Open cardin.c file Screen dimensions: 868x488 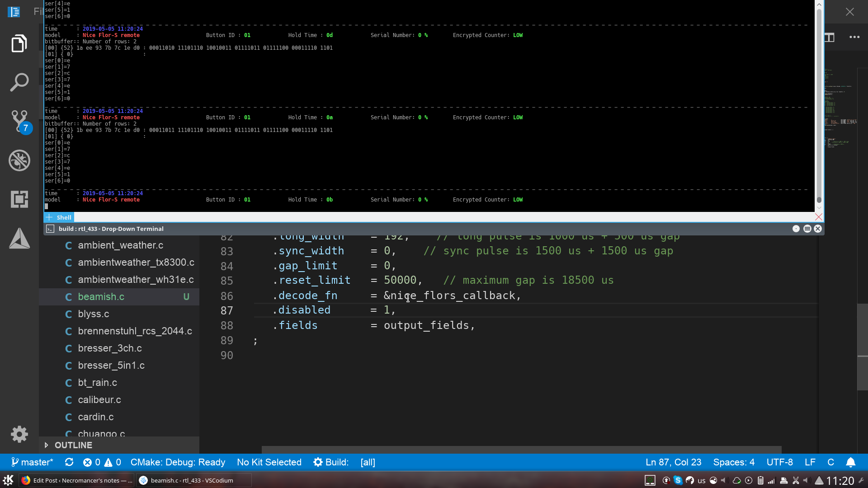119,417
